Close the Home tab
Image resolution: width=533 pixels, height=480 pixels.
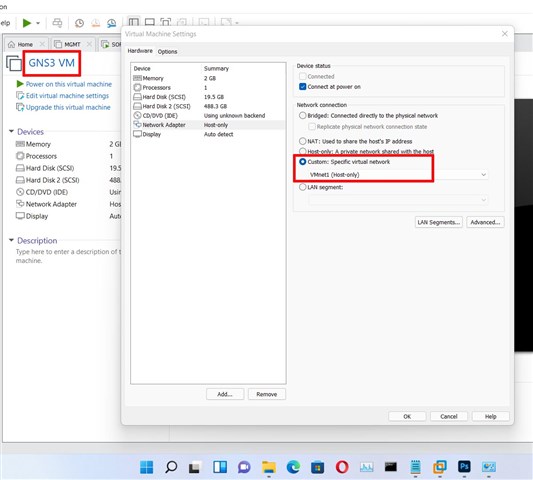pyautogui.click(x=42, y=44)
